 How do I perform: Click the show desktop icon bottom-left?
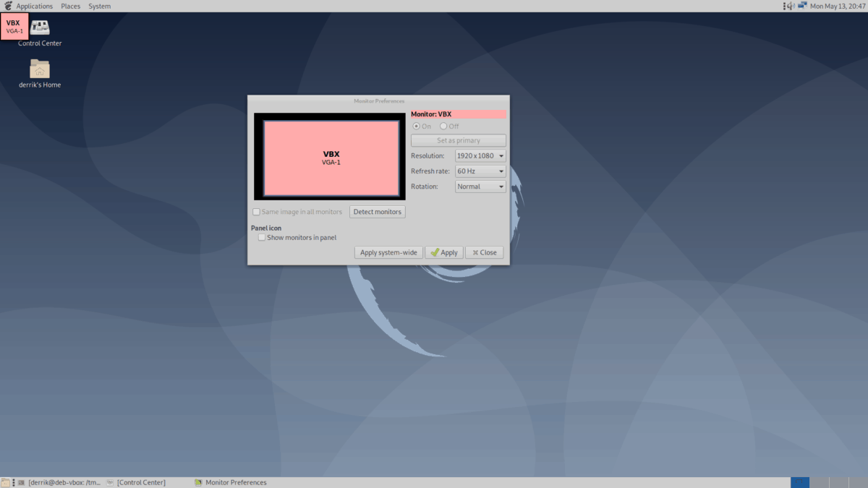[5, 482]
